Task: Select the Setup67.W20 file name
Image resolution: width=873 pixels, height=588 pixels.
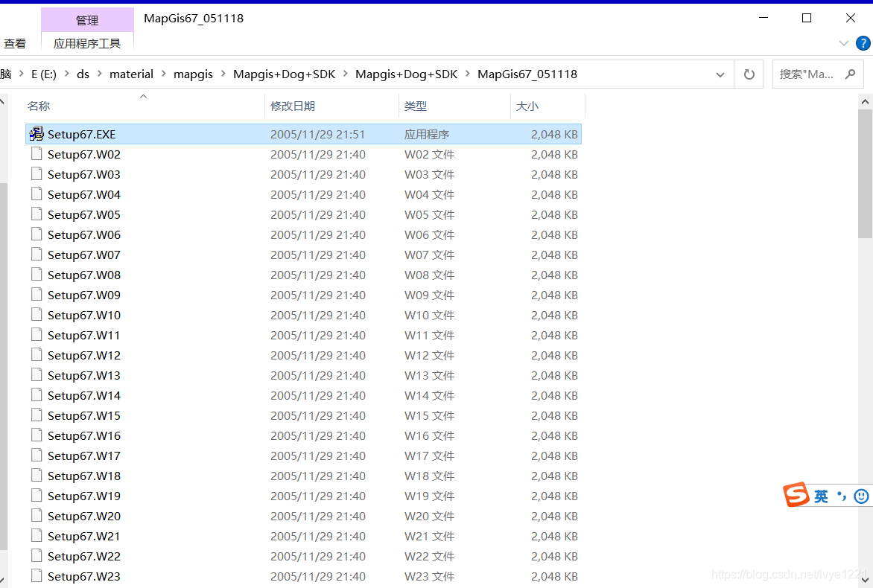Action: coord(84,516)
